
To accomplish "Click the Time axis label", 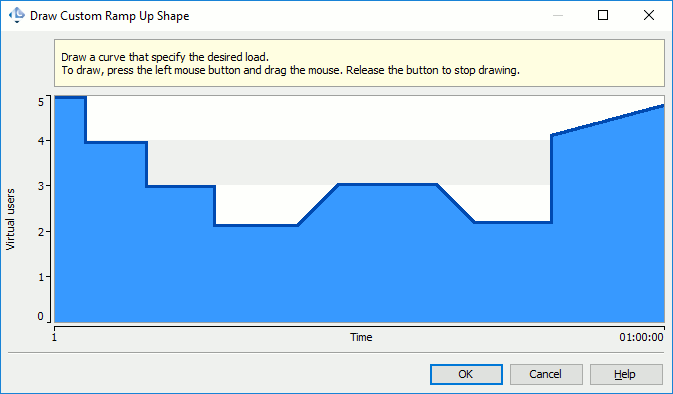I will pyautogui.click(x=361, y=337).
